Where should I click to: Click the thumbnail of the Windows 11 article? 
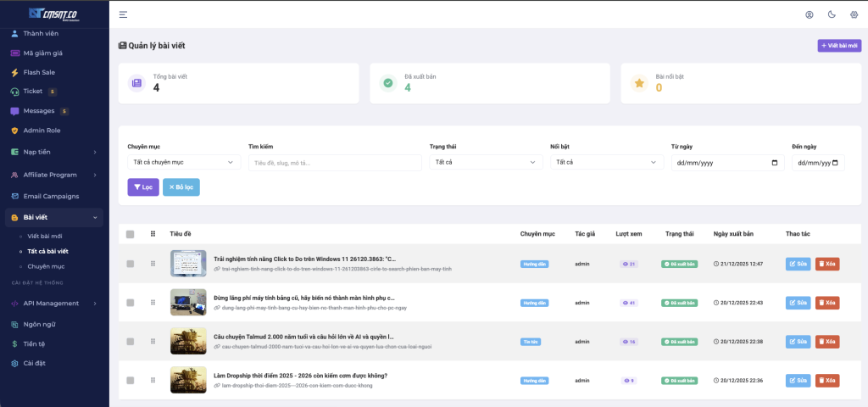188,263
